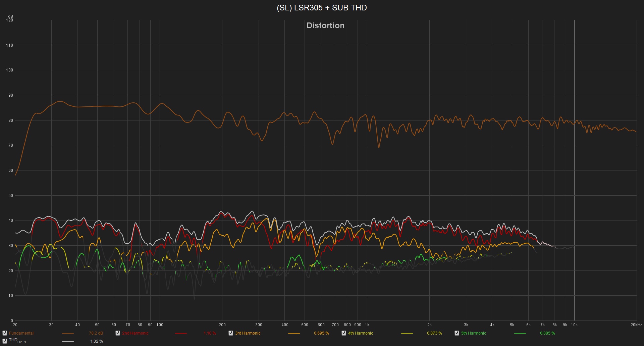644x346 pixels.
Task: Toggle the Fundamental trace checkbox
Action: click(x=5, y=333)
